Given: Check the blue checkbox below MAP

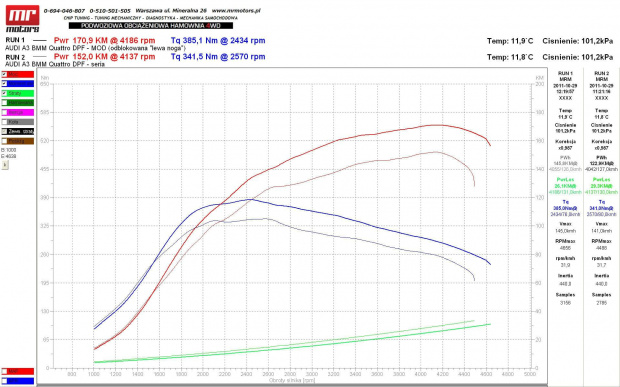Looking at the screenshot, I should [4, 381].
